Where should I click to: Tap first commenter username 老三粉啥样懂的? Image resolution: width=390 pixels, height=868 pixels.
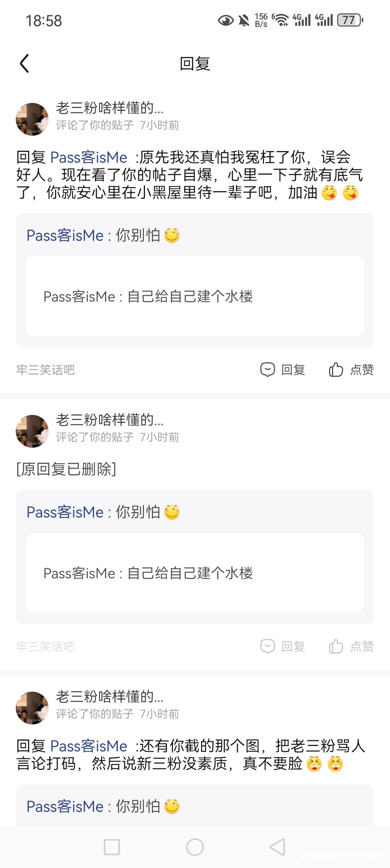[110, 108]
